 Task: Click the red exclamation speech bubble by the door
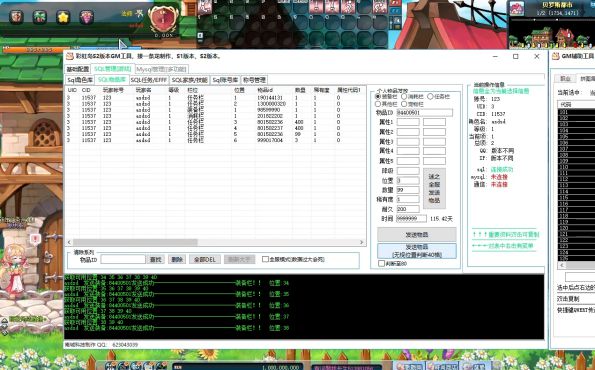[36, 239]
